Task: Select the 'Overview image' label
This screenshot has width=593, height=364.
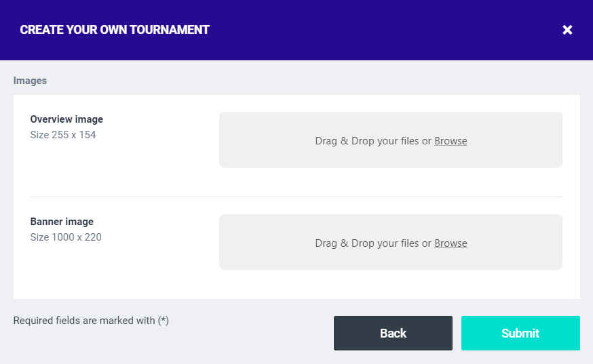Action: tap(66, 119)
